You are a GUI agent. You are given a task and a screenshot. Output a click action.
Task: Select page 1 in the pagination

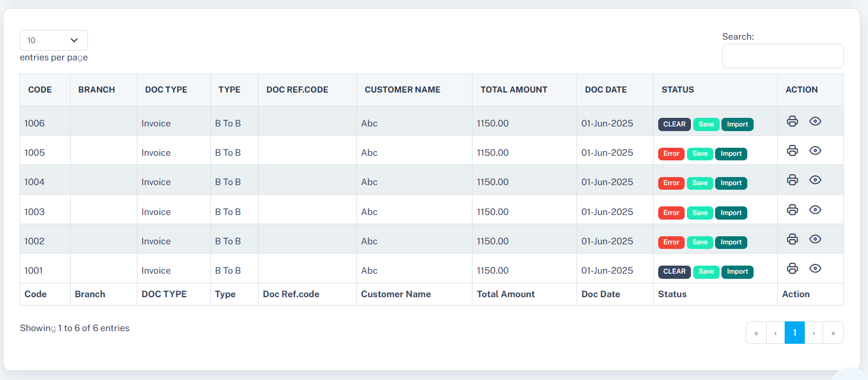click(x=794, y=333)
